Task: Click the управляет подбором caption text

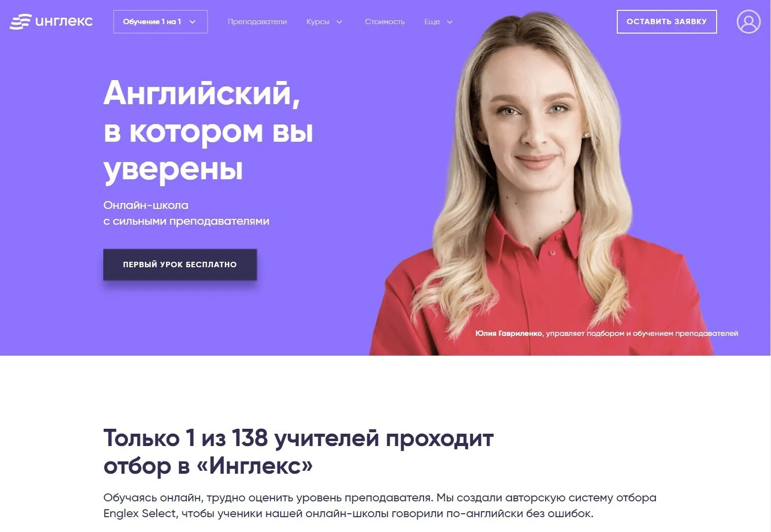Action: tap(642, 333)
